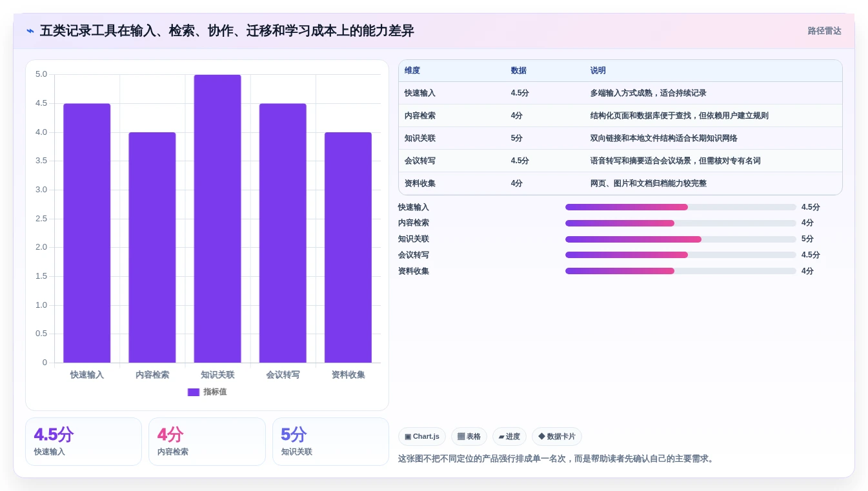Image resolution: width=868 pixels, height=491 pixels.
Task: Open the 4分 内容检索 data card
Action: pos(207,441)
